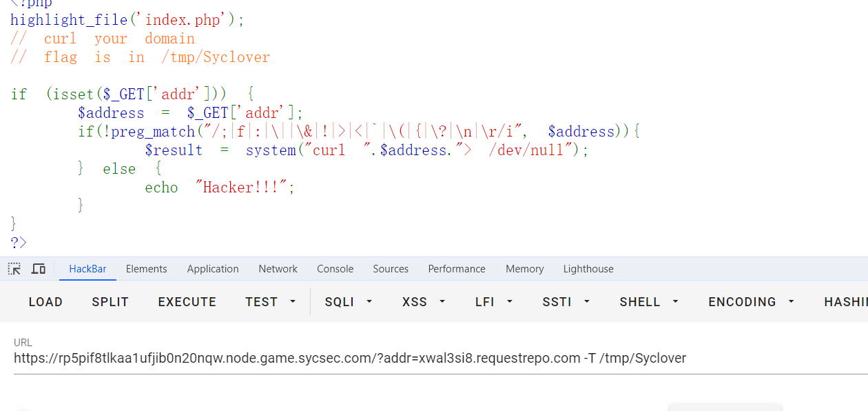Click the $address = $_GET['addr'] line
This screenshot has width=868, height=411.
(x=190, y=113)
